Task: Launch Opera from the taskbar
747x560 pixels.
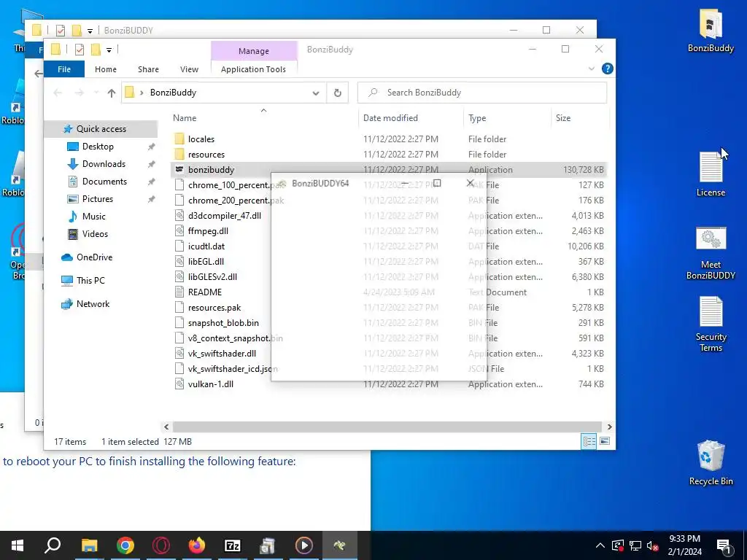Action: 161,545
